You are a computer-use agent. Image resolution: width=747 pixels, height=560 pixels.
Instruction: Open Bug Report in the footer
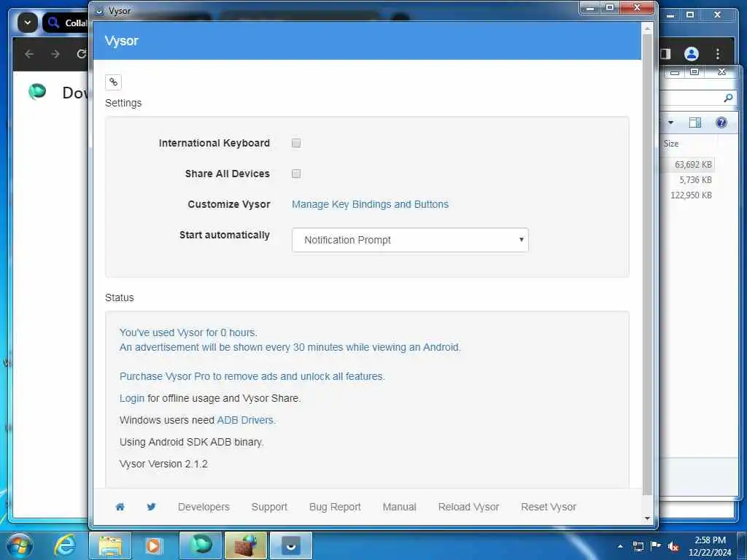point(335,507)
